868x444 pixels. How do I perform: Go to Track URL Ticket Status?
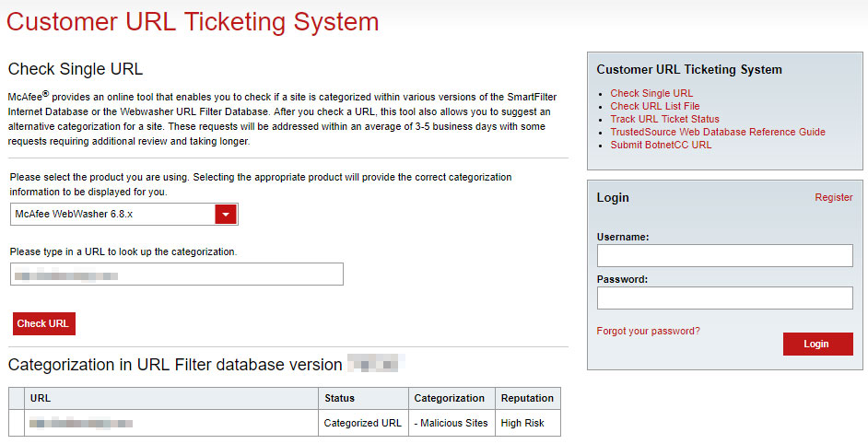(x=665, y=119)
